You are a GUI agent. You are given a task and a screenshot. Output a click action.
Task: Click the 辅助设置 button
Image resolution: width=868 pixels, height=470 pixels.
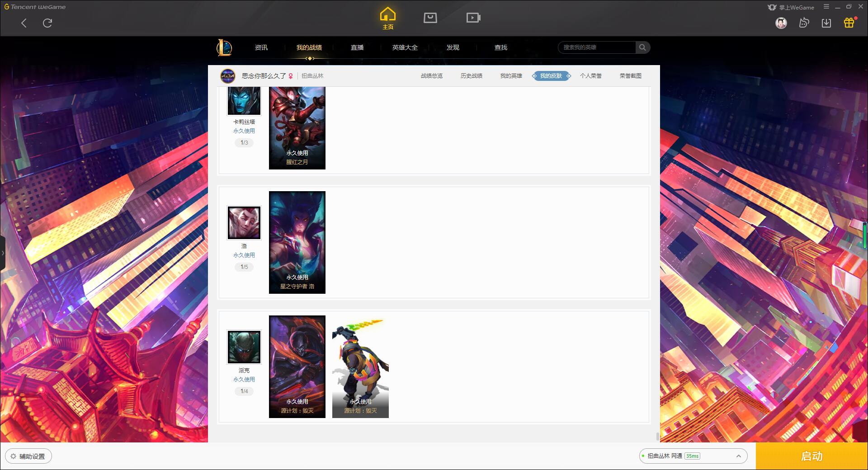[28, 456]
